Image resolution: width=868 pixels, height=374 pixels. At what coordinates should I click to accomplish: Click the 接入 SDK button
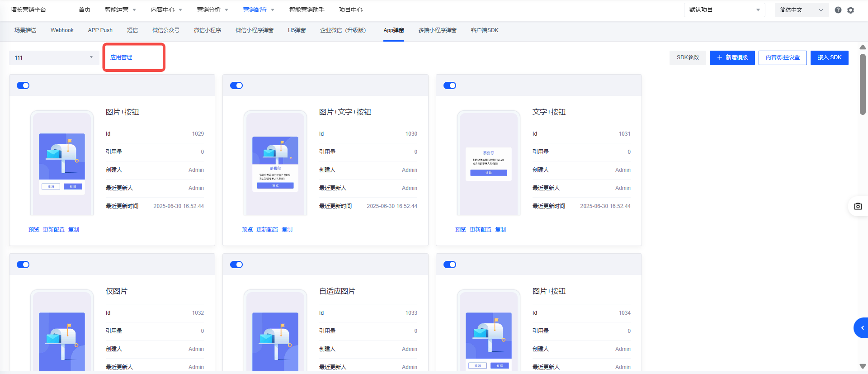click(x=829, y=57)
